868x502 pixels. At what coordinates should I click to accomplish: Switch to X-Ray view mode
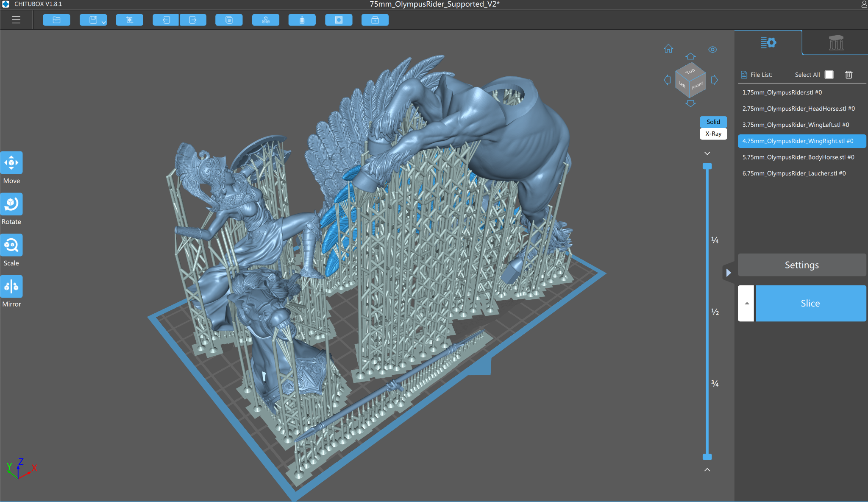[x=713, y=134]
